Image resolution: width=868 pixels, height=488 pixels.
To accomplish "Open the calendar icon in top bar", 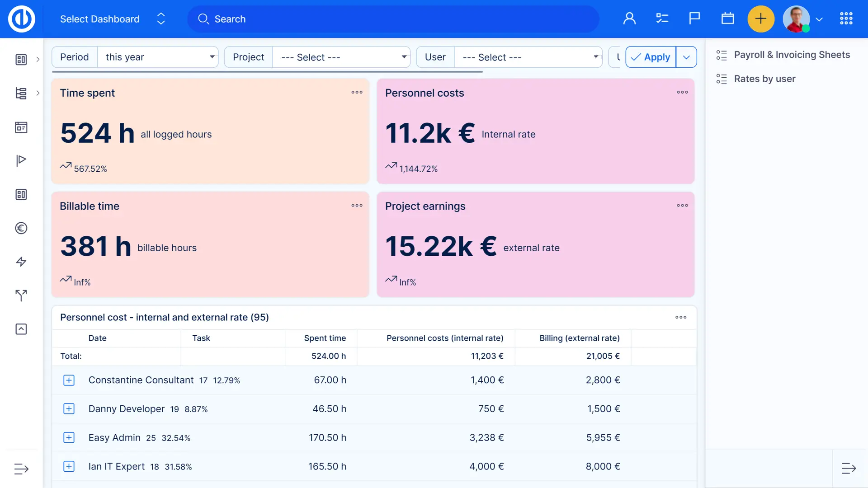I will pos(727,19).
